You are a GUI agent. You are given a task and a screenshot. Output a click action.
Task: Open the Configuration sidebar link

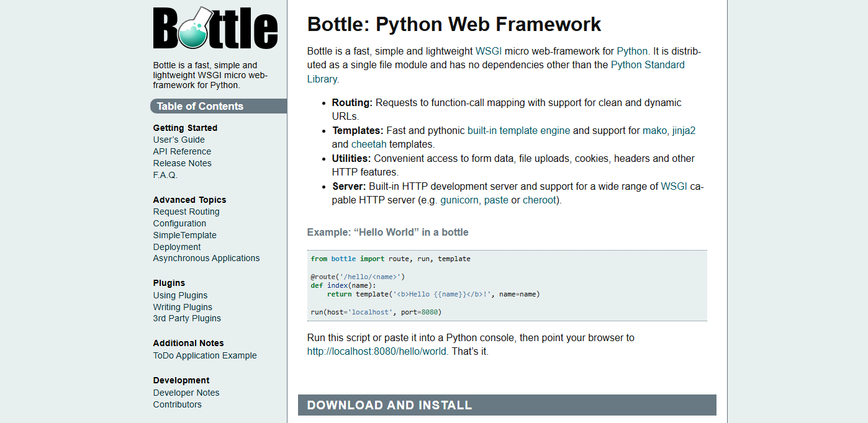click(x=179, y=223)
